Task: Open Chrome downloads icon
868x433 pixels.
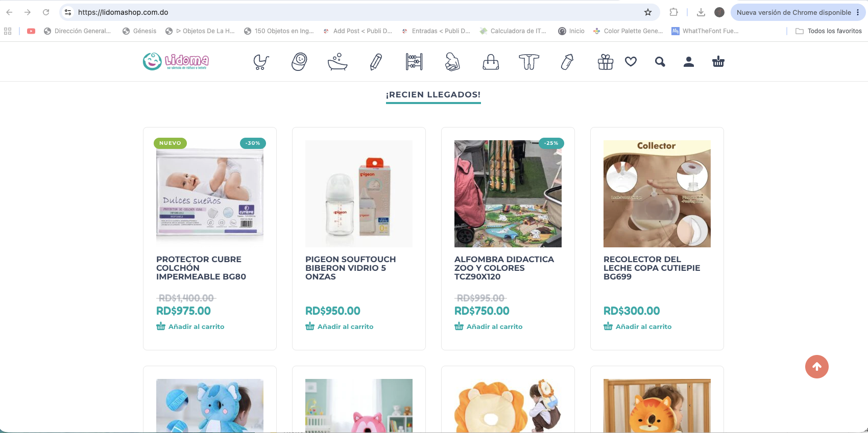Action: coord(701,12)
